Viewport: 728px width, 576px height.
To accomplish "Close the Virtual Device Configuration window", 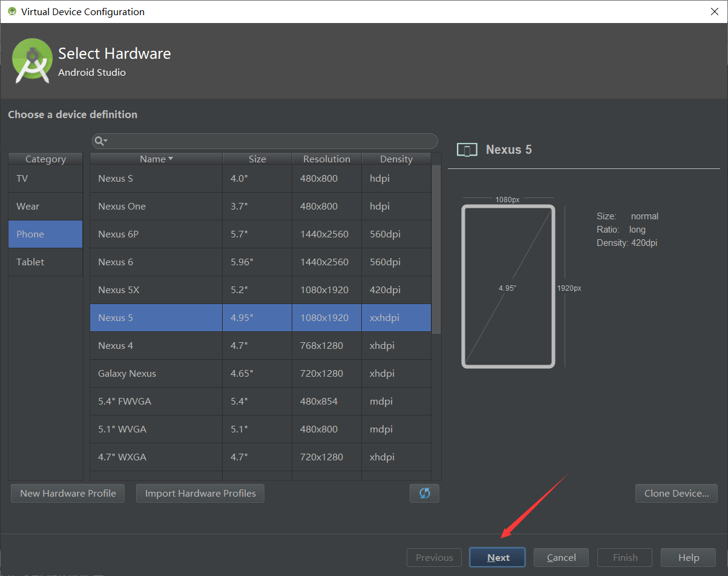I will pos(713,12).
